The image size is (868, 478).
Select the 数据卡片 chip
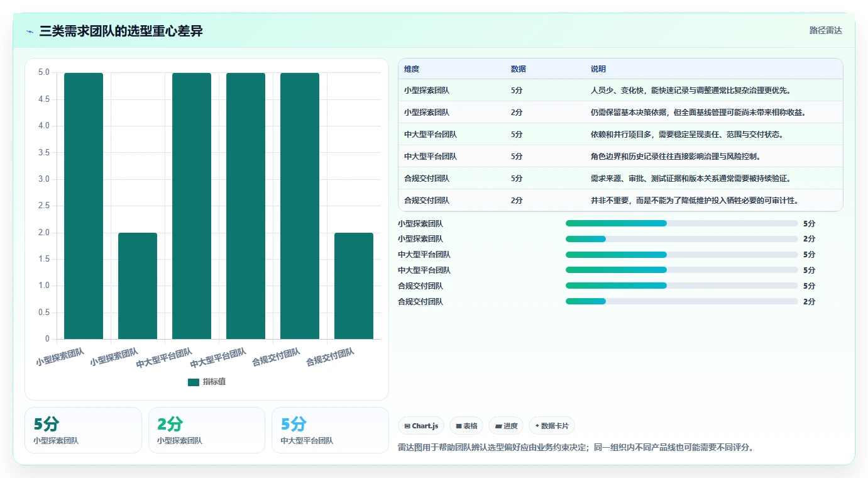552,426
